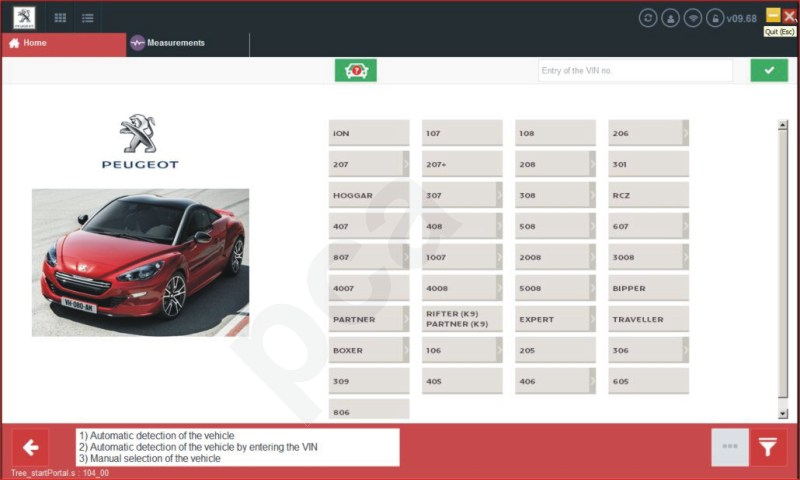
Task: Expand the 308 model variants arrow
Action: tap(592, 195)
